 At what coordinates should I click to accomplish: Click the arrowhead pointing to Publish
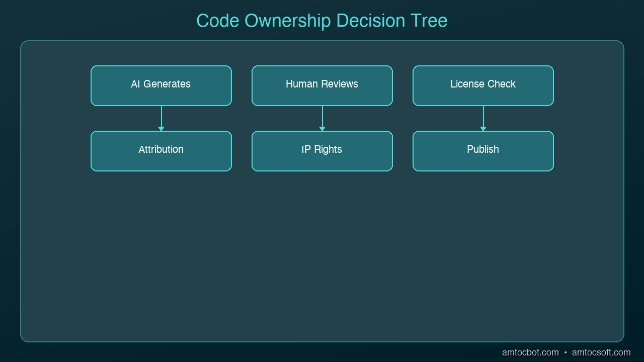483,129
